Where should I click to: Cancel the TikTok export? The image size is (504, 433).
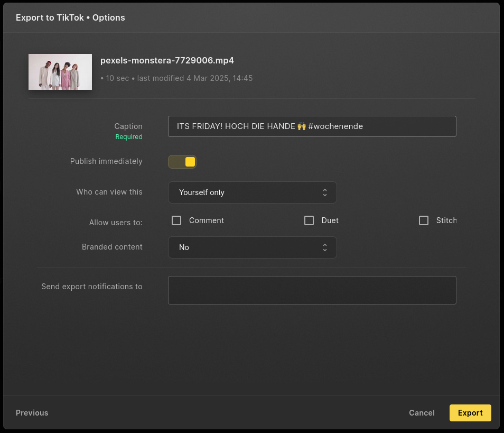[422, 413]
